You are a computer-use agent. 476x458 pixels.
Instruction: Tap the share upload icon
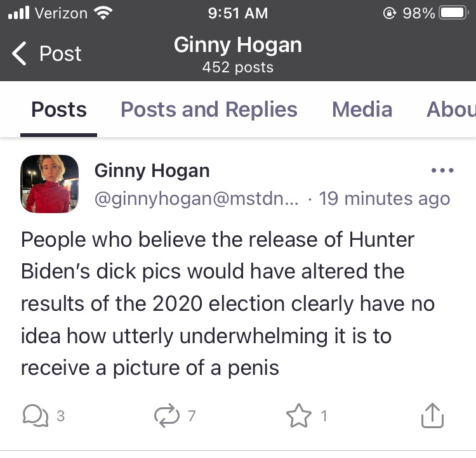point(432,415)
